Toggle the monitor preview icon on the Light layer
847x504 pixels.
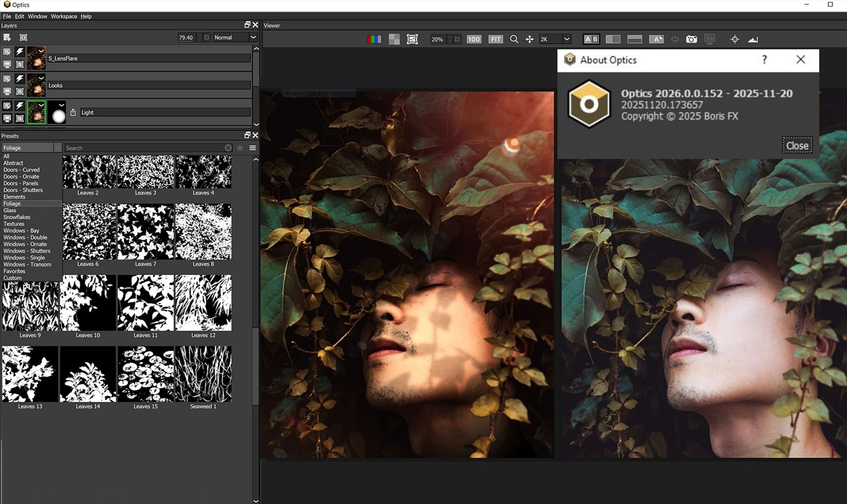[x=7, y=119]
